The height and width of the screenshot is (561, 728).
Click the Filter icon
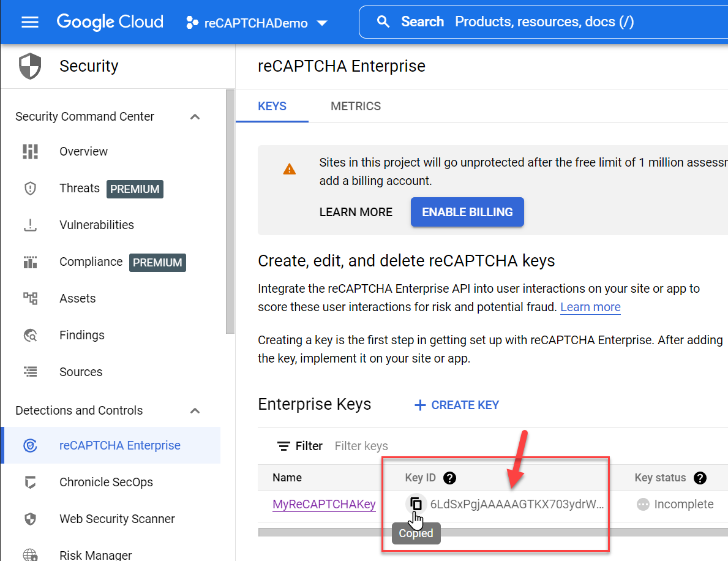tap(283, 446)
